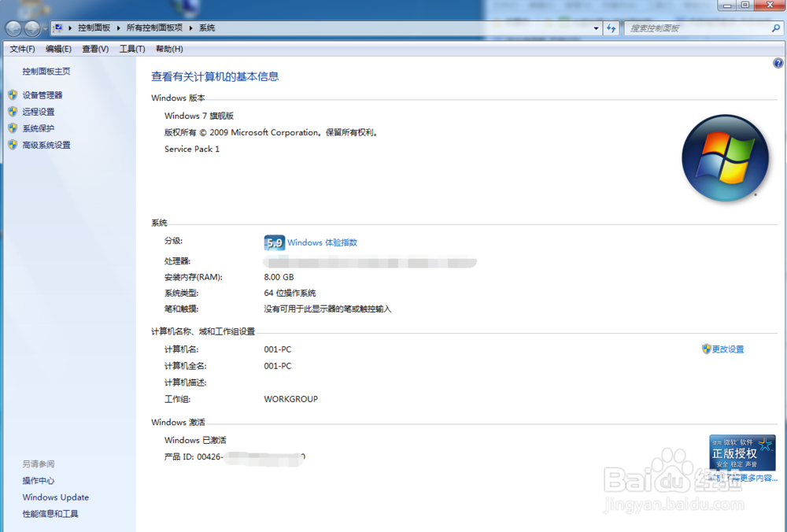The height and width of the screenshot is (532, 787).
Task: Click the shield icon beside 系统保护
Action: click(13, 128)
